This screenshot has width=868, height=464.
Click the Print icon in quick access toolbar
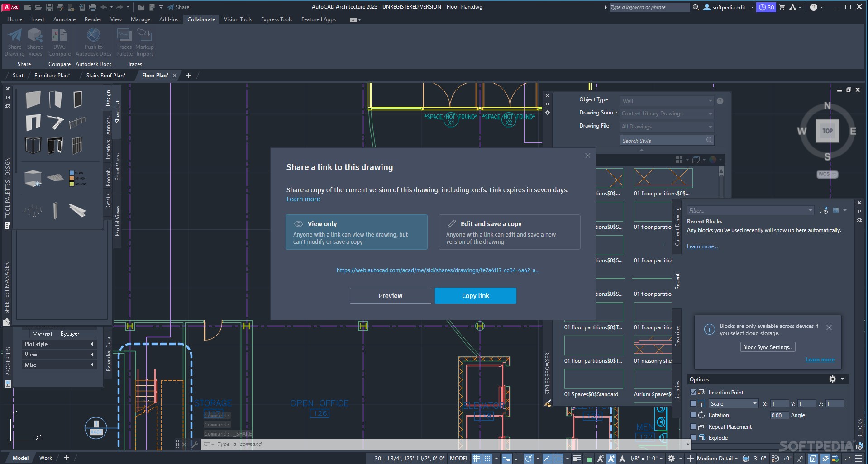pyautogui.click(x=93, y=7)
